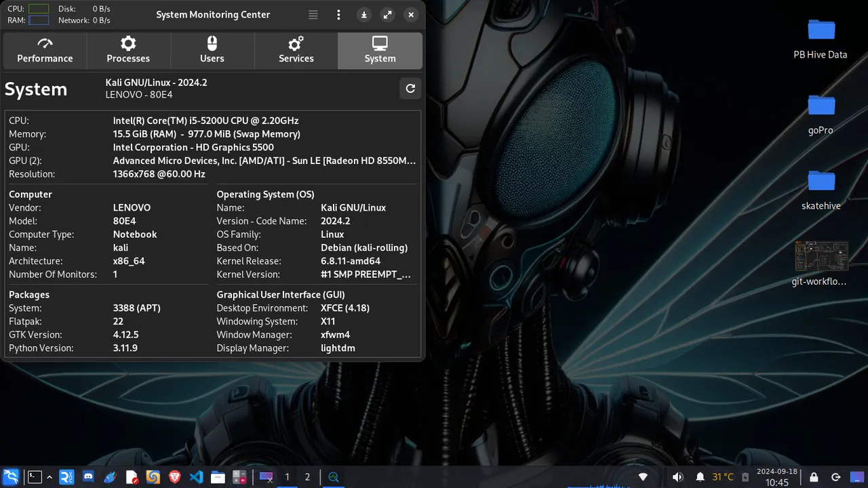This screenshot has width=868, height=488.
Task: Open the network Wi-Fi tray icon
Action: pos(644,477)
